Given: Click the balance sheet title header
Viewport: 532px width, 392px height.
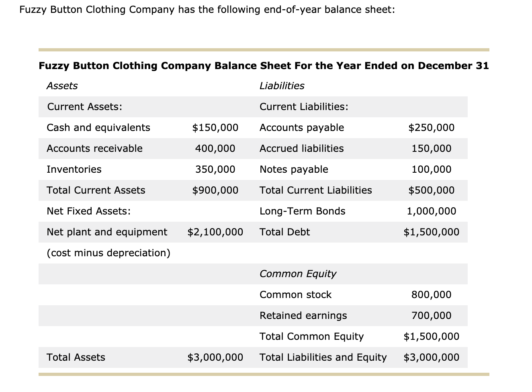Looking at the screenshot, I should [x=264, y=65].
